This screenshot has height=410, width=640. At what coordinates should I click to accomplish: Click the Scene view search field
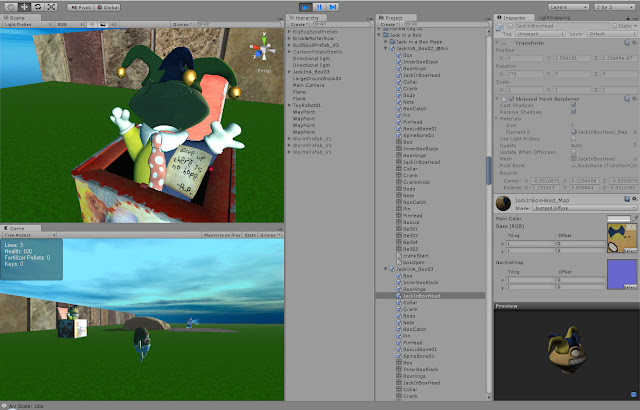[238, 24]
